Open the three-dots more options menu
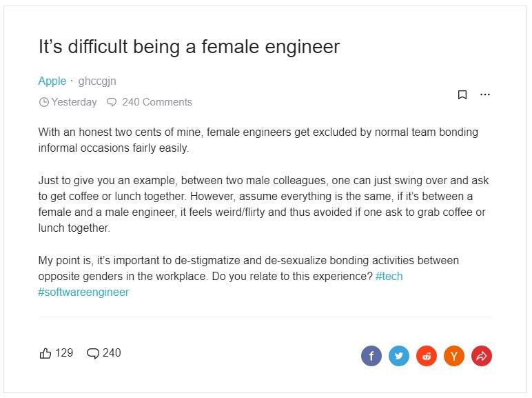532x398 pixels. pos(485,94)
